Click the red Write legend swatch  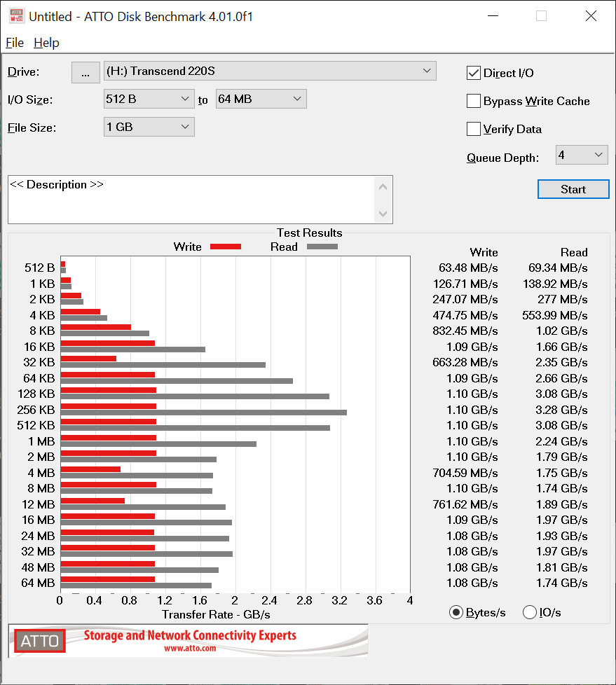coord(226,247)
